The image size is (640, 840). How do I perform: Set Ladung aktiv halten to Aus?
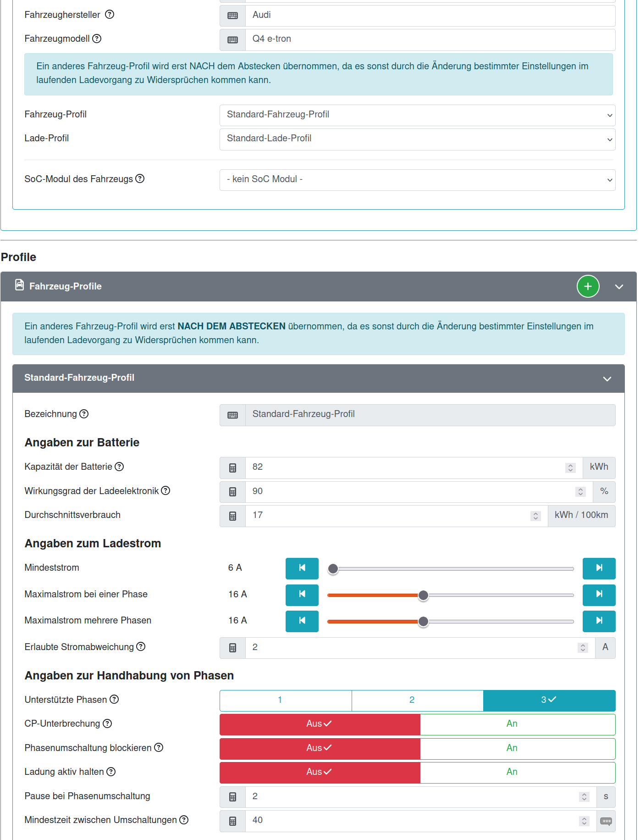click(320, 773)
